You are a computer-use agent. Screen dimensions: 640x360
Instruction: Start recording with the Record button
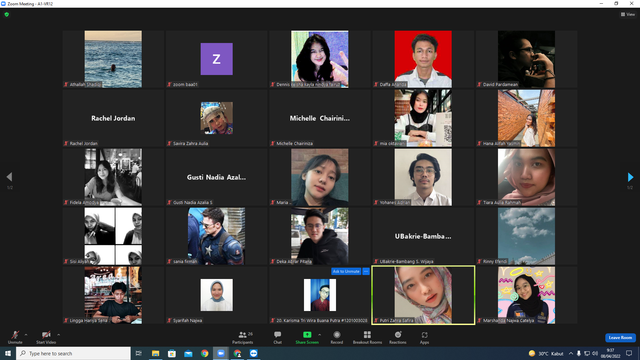point(337,337)
